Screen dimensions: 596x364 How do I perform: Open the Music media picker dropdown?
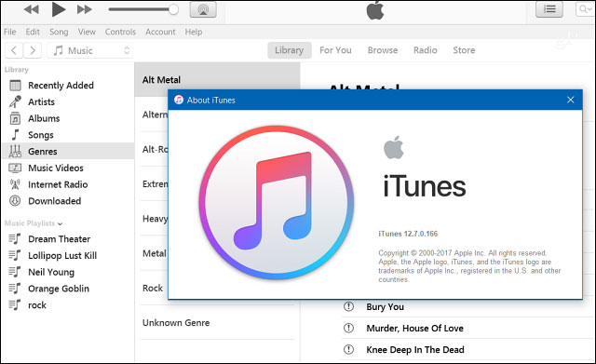coord(89,50)
